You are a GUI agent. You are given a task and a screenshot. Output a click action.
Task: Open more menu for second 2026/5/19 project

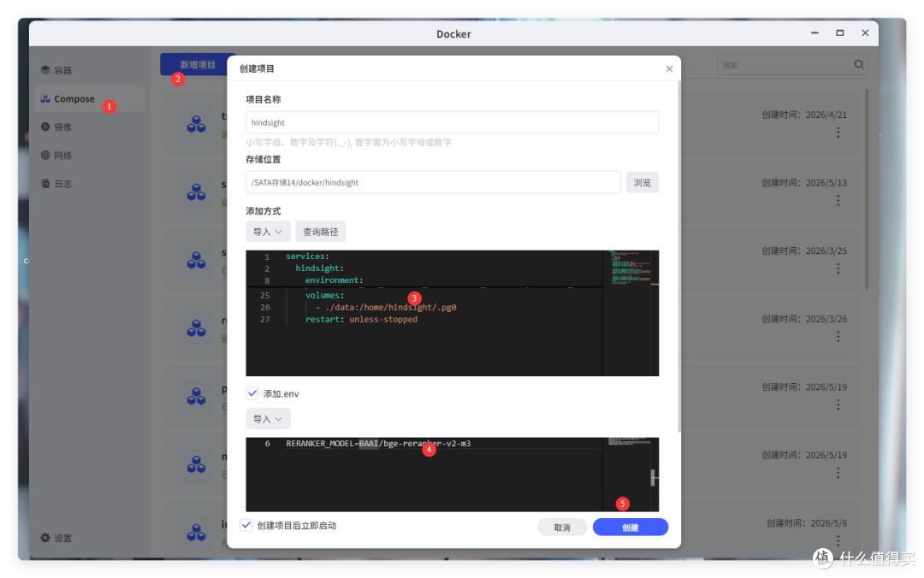click(x=838, y=473)
